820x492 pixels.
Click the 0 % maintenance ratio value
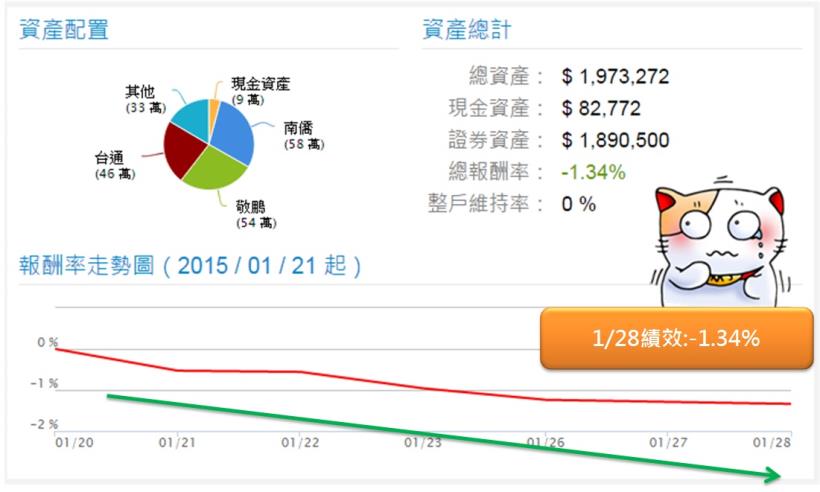(x=578, y=204)
